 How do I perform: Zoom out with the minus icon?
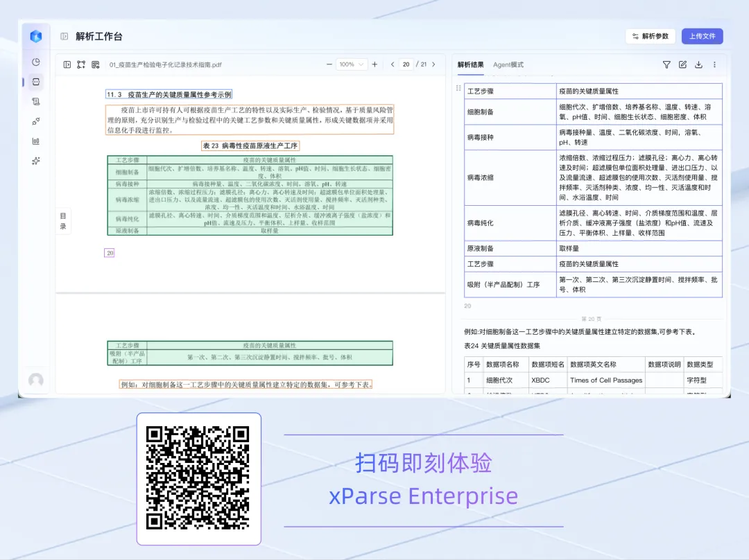tap(329, 64)
